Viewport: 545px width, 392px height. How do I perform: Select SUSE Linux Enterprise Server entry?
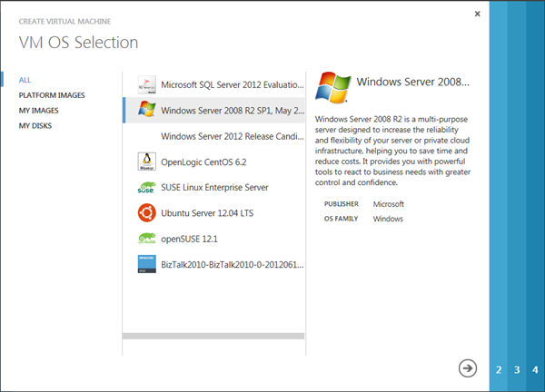coord(214,188)
